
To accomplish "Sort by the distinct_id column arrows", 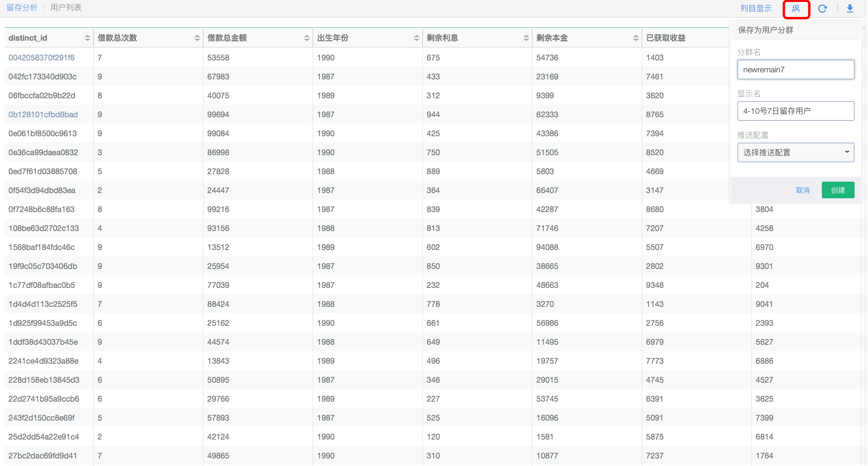I will click(x=87, y=38).
